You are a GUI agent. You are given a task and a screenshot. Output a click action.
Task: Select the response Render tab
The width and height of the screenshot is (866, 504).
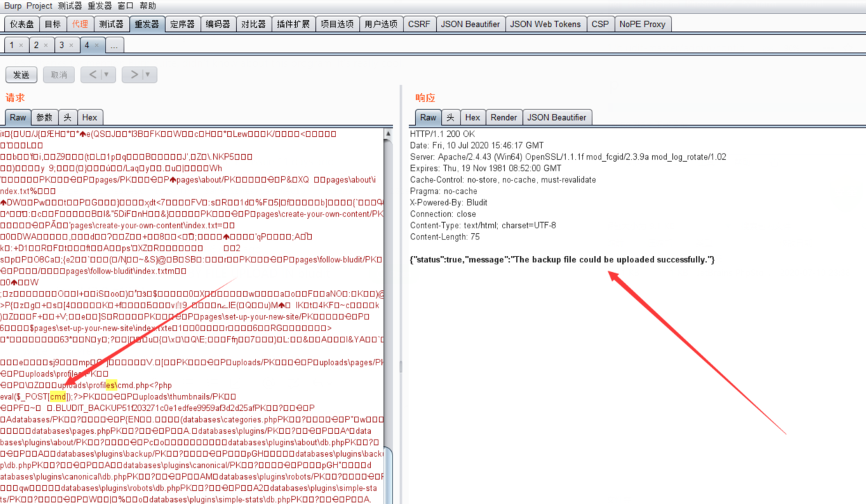coord(504,117)
